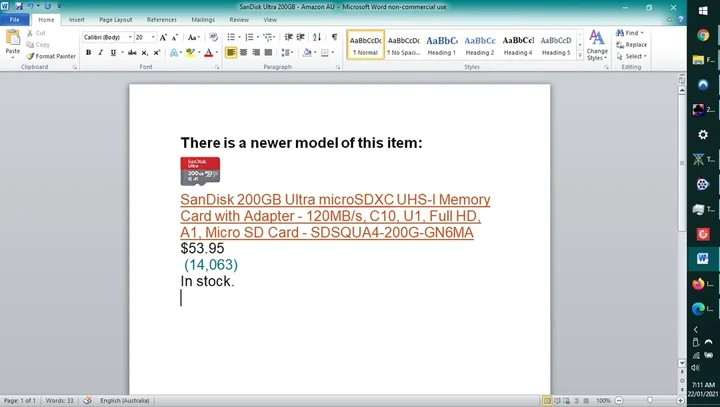Open the Change Styles dropdown

[x=597, y=45]
